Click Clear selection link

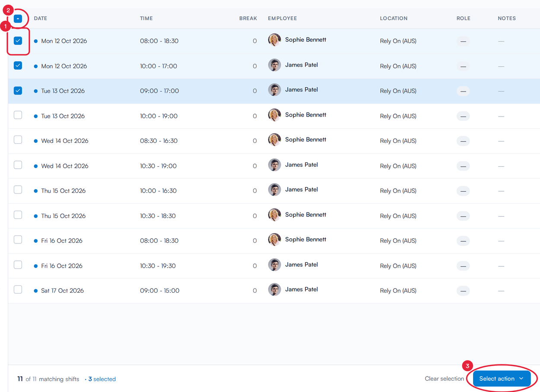coord(444,379)
